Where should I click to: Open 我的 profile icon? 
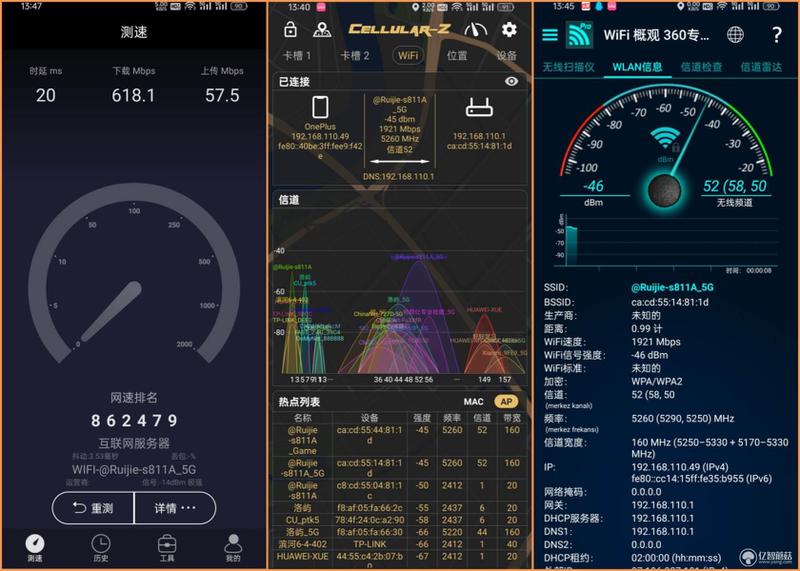point(233,548)
